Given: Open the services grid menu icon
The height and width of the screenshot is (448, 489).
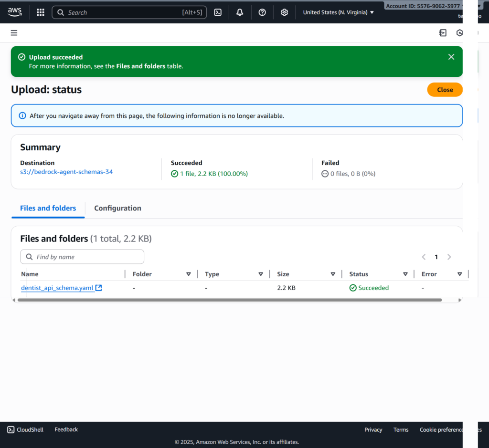Looking at the screenshot, I should pos(41,12).
